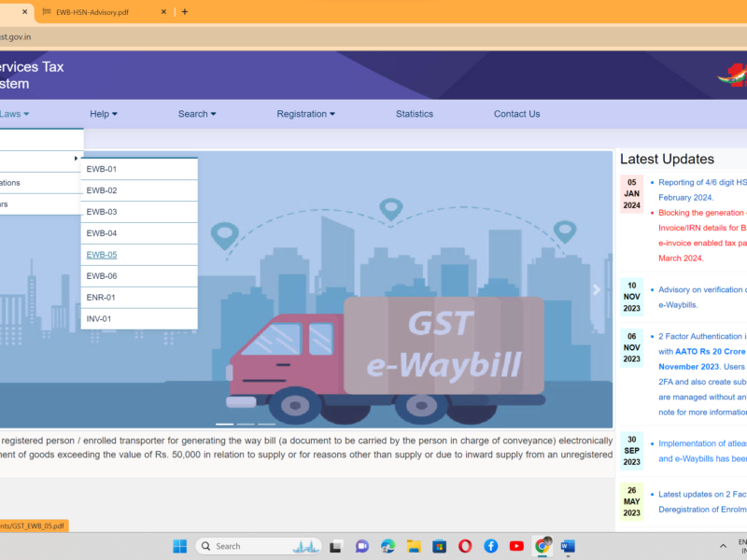Open Facebook icon in the taskbar

pyautogui.click(x=490, y=546)
